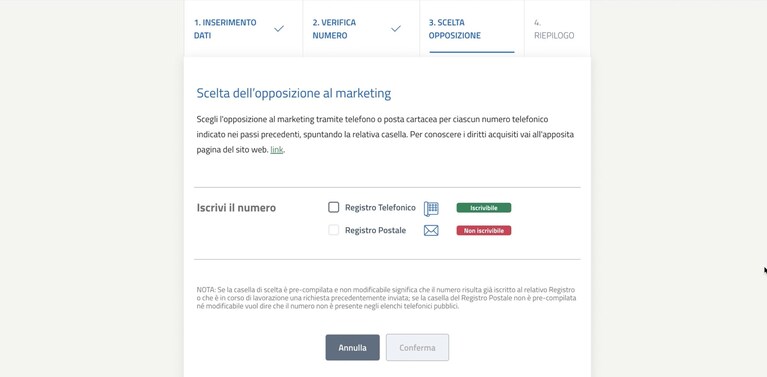Viewport: 767px width, 377px height.
Task: Click the Registro Telefonico label
Action: (x=380, y=207)
